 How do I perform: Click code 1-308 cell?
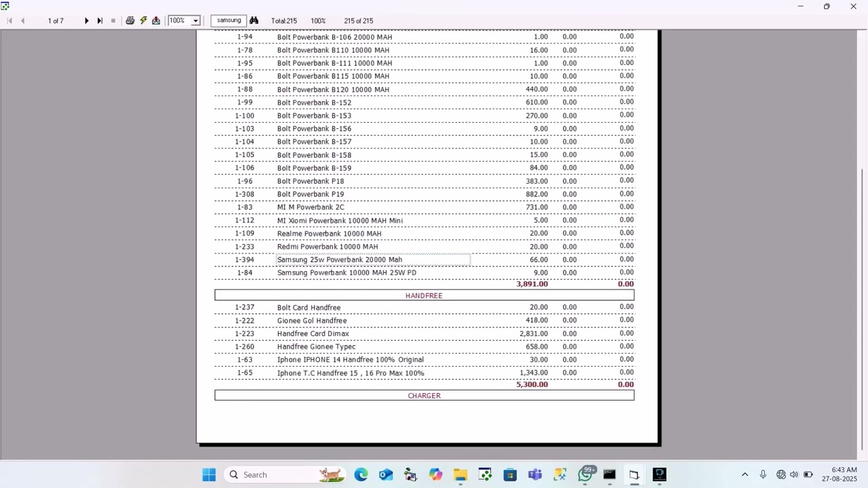(245, 195)
